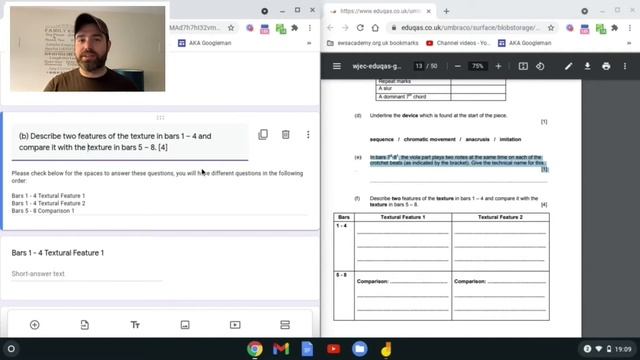Add an image to the form
The width and height of the screenshot is (640, 360).
point(185,325)
